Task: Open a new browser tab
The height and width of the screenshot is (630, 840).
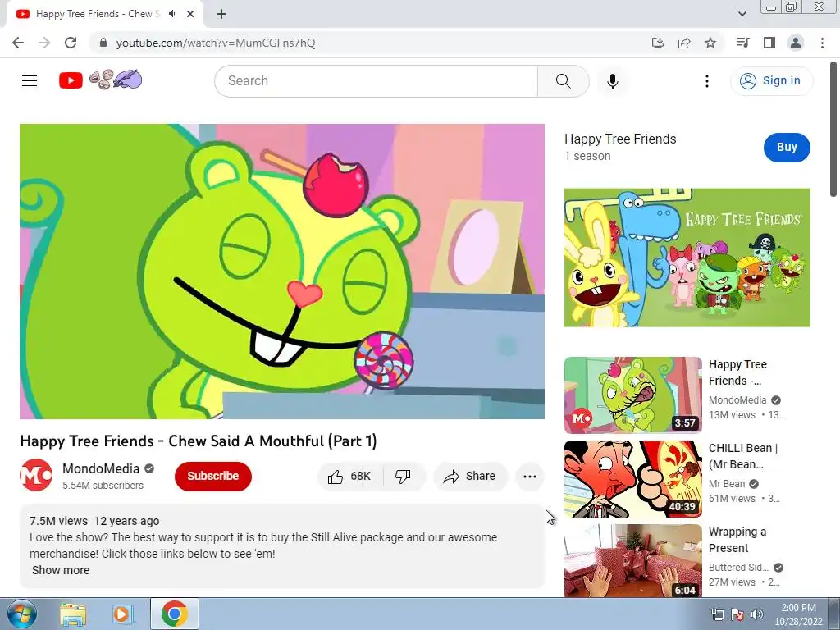Action: tap(221, 15)
